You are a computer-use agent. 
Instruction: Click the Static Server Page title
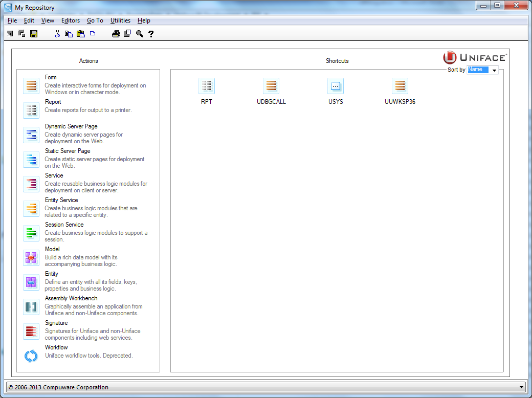tap(68, 151)
